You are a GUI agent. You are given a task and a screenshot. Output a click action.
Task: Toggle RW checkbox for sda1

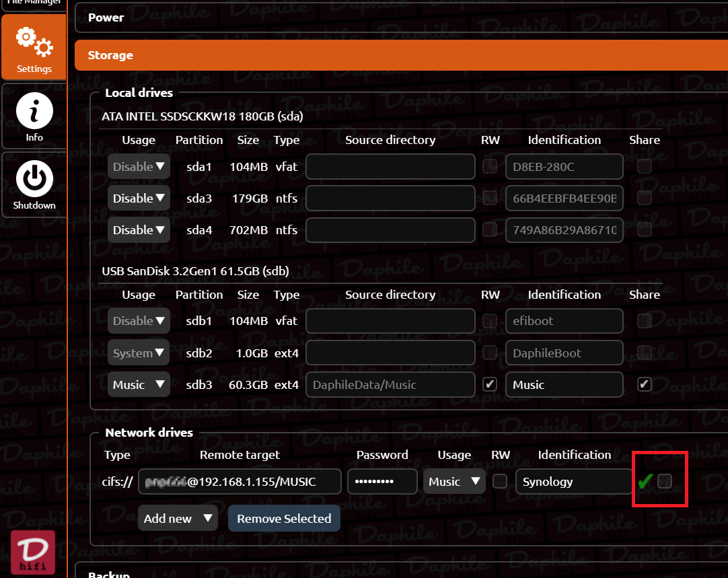coord(490,166)
